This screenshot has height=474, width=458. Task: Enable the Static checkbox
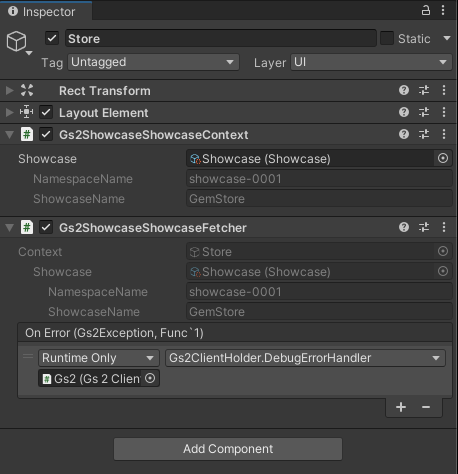[387, 38]
